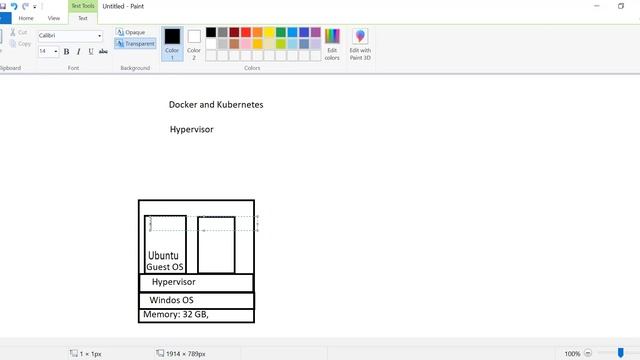
Task: Toggle Underline formatting
Action: tap(91, 51)
